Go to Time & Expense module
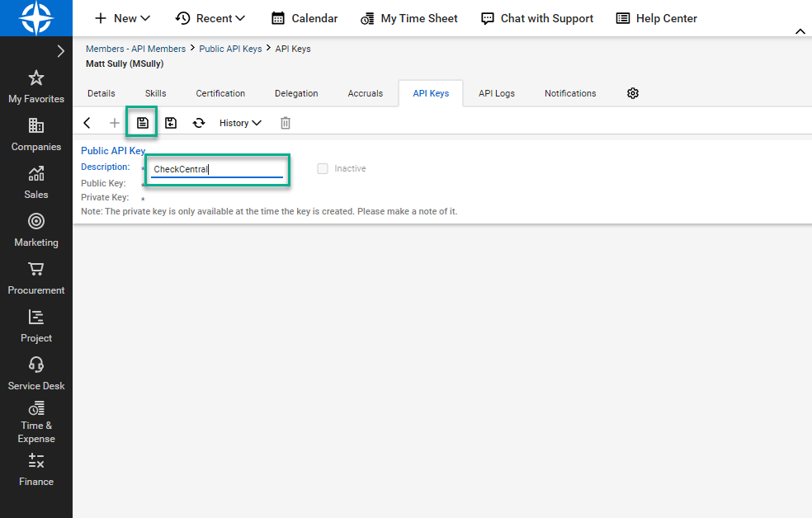This screenshot has width=812, height=518. pos(36,421)
